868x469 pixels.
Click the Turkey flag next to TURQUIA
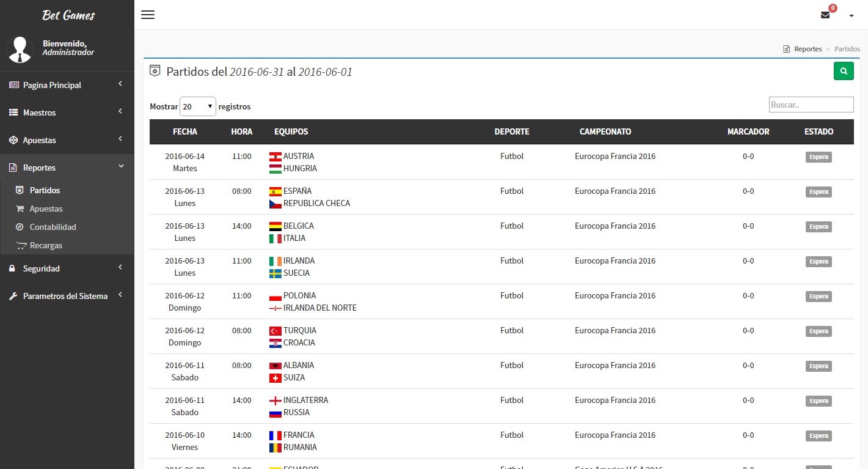tap(275, 331)
